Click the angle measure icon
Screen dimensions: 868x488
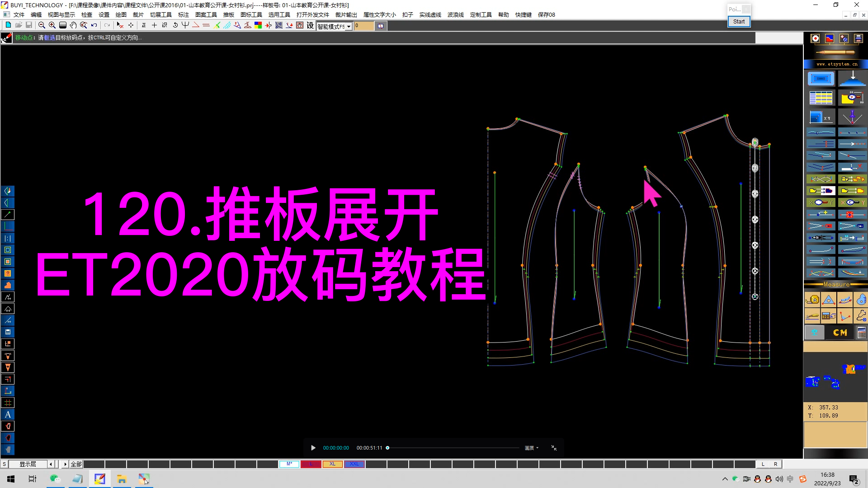[x=844, y=316]
